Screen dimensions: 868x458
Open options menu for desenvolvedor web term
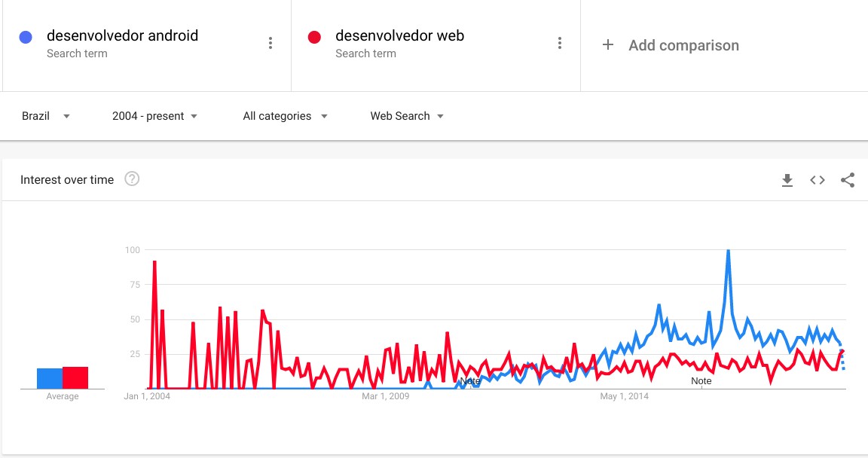[x=560, y=43]
